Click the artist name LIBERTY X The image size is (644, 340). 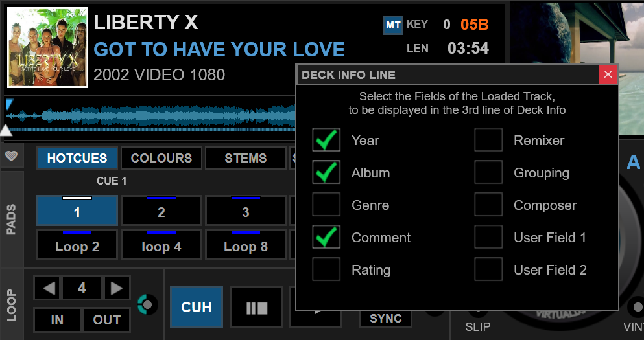[146, 23]
